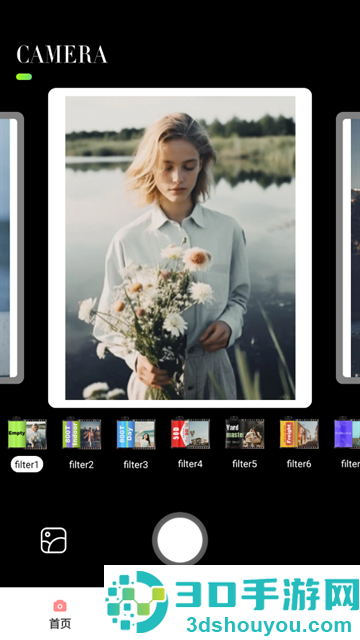The height and width of the screenshot is (640, 360).
Task: Pick the filter5 black film roll
Action: click(x=244, y=433)
